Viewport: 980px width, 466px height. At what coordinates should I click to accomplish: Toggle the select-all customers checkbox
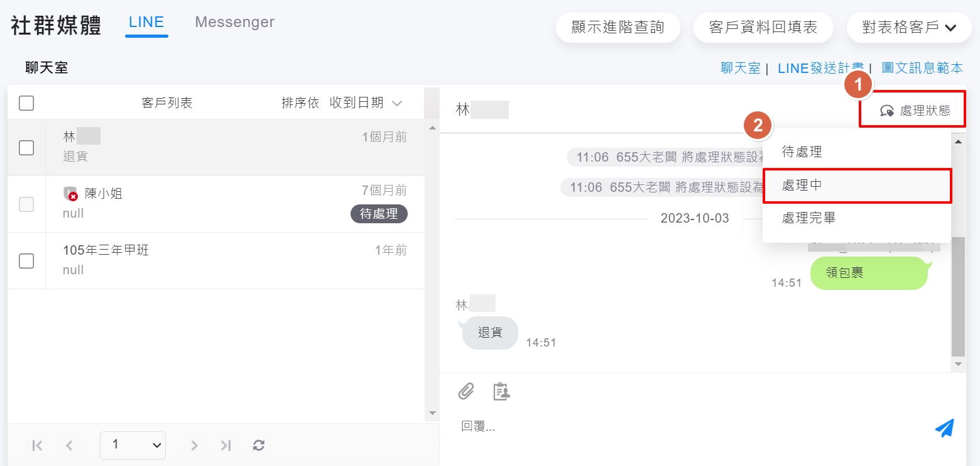click(26, 103)
